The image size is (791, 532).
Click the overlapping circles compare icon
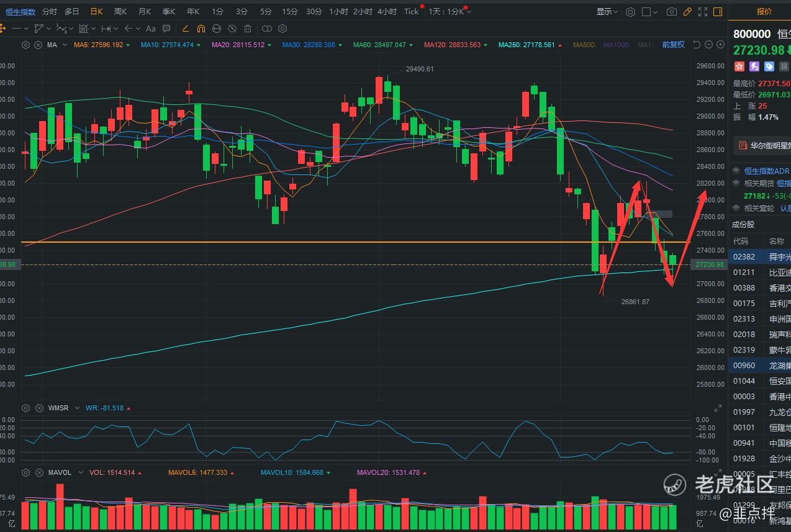(x=267, y=29)
